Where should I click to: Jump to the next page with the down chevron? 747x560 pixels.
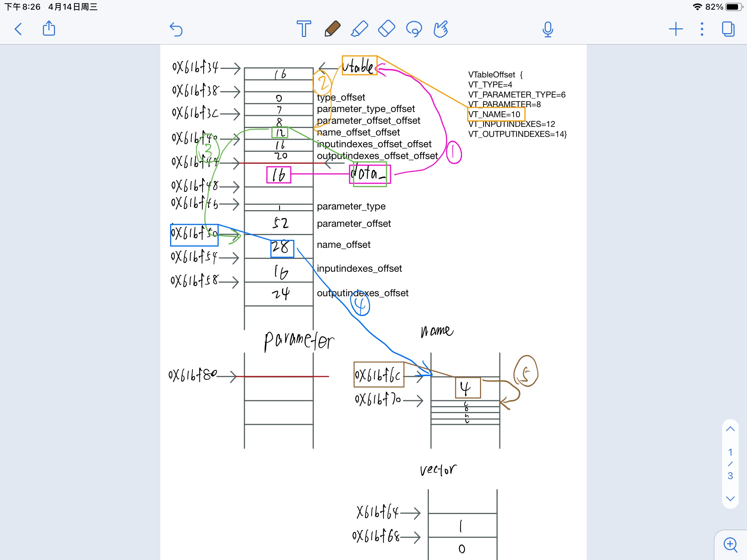point(730,498)
